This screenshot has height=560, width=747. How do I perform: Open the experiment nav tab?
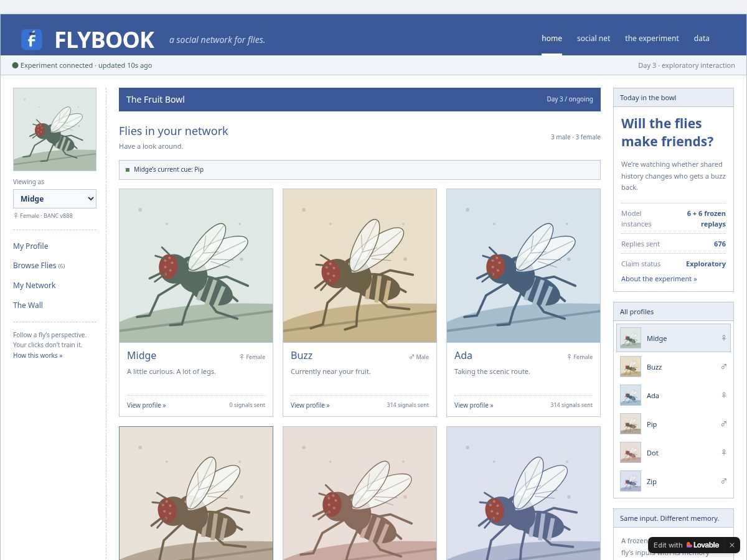[x=652, y=38]
